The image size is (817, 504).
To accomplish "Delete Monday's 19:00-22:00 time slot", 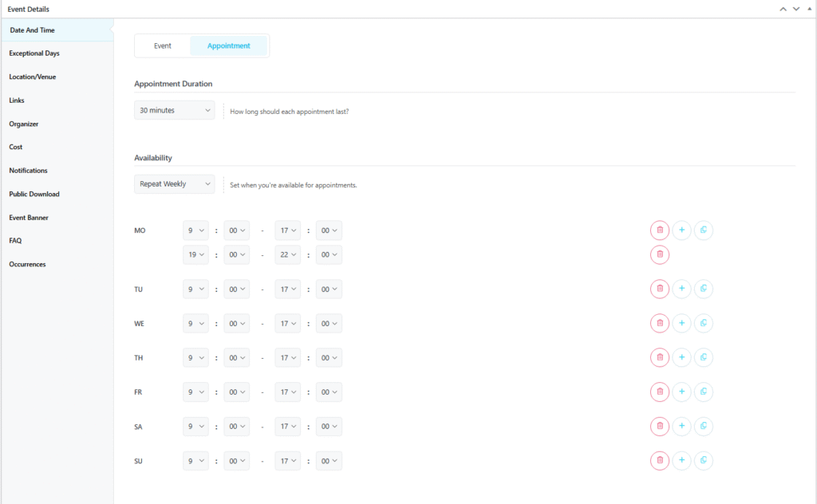I will 660,254.
